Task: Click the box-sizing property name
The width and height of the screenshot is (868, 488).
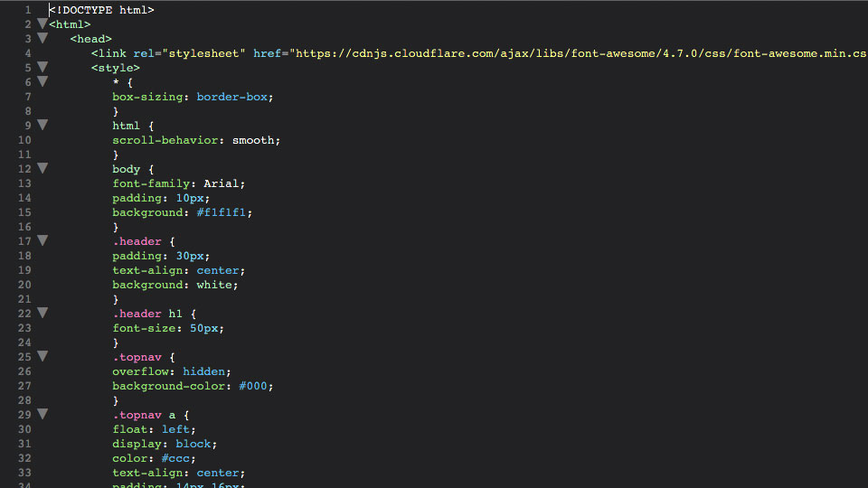Action: (147, 97)
